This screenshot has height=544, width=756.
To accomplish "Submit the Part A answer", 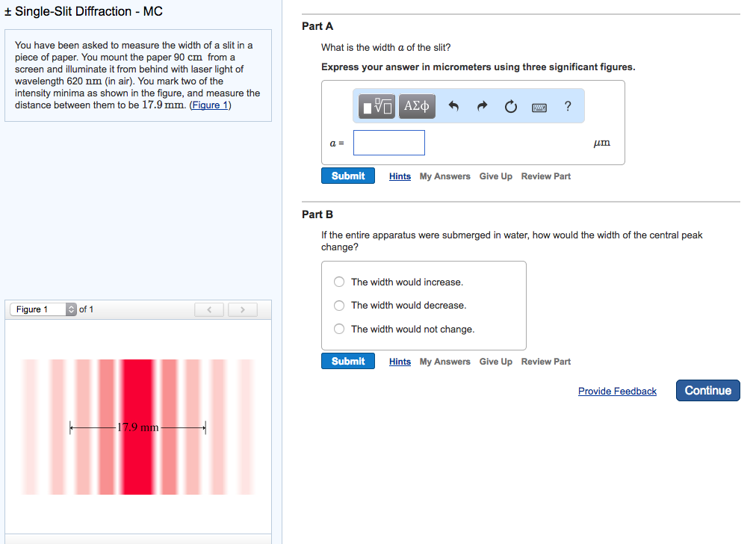I will (x=348, y=176).
